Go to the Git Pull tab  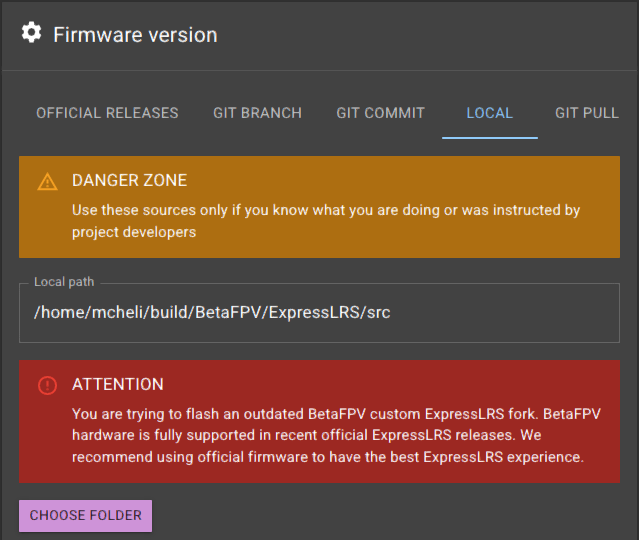pos(587,113)
